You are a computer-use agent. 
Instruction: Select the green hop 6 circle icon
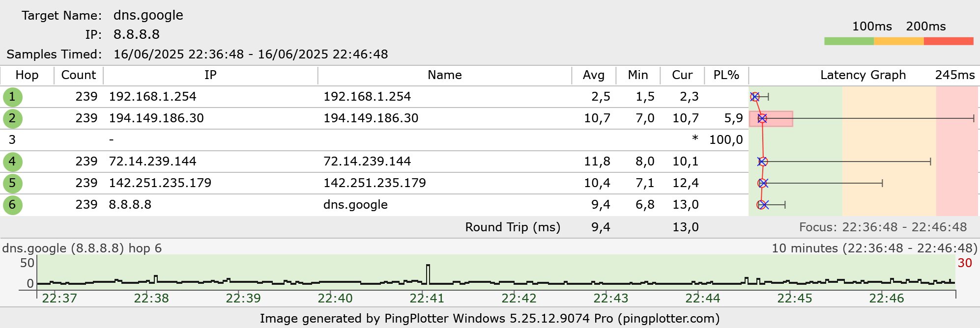[12, 205]
